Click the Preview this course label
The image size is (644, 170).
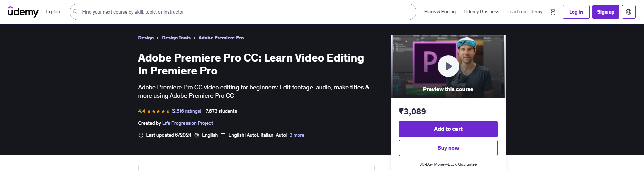448,89
